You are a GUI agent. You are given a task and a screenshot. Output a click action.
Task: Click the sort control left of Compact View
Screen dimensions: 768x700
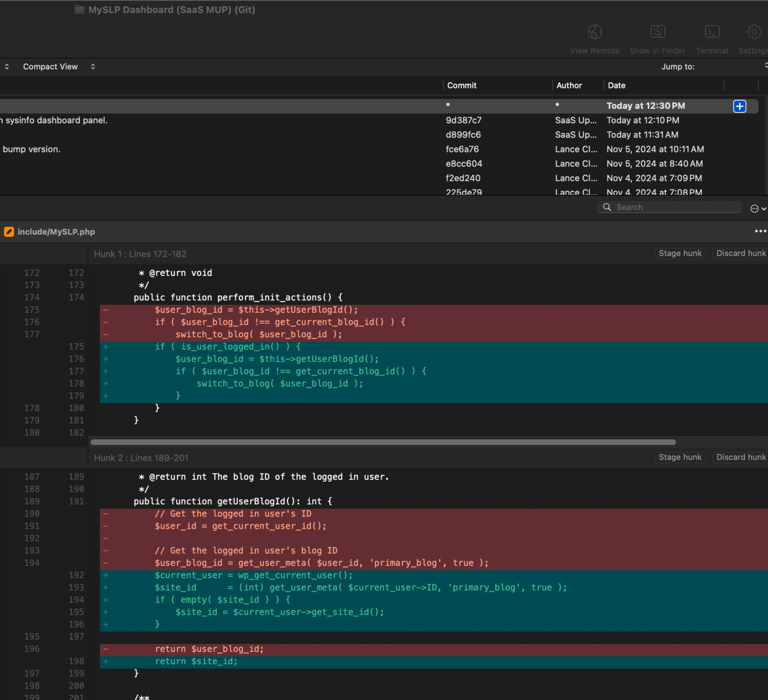pos(6,66)
